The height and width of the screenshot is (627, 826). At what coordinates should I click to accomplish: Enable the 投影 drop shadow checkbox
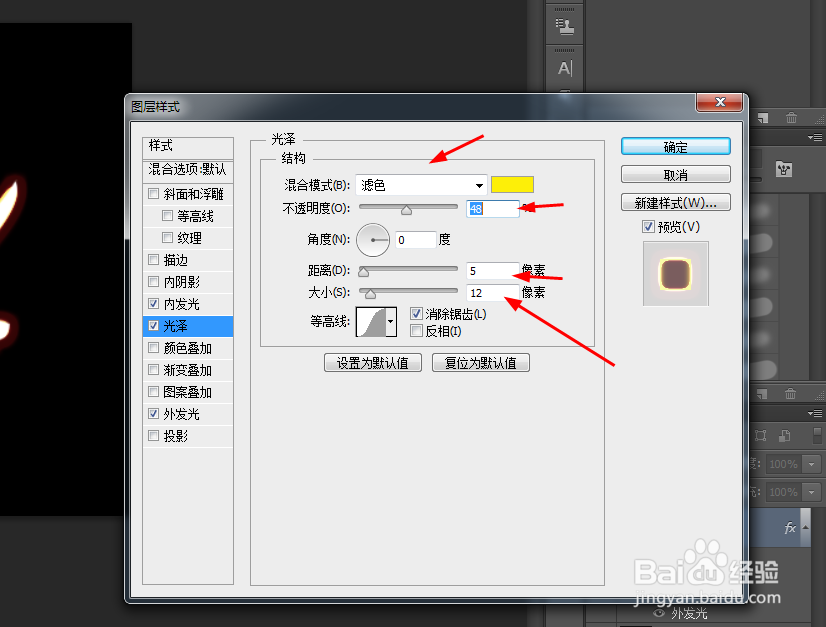point(154,435)
